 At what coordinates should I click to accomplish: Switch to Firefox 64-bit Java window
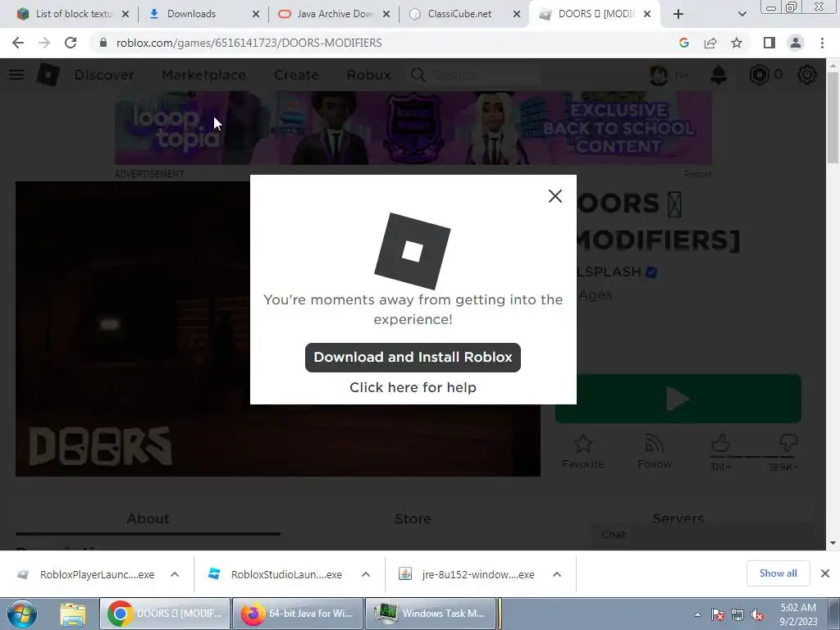(298, 614)
